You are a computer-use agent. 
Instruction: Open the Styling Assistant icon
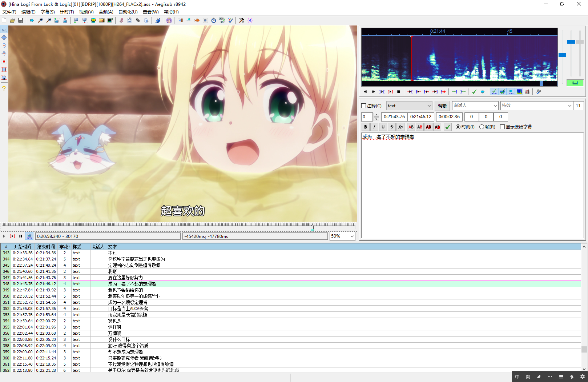189,20
